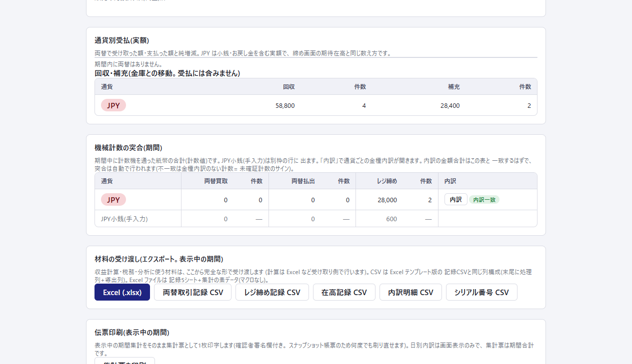Export data as Excel (.xlsx)
The image size is (632, 364).
(x=122, y=292)
